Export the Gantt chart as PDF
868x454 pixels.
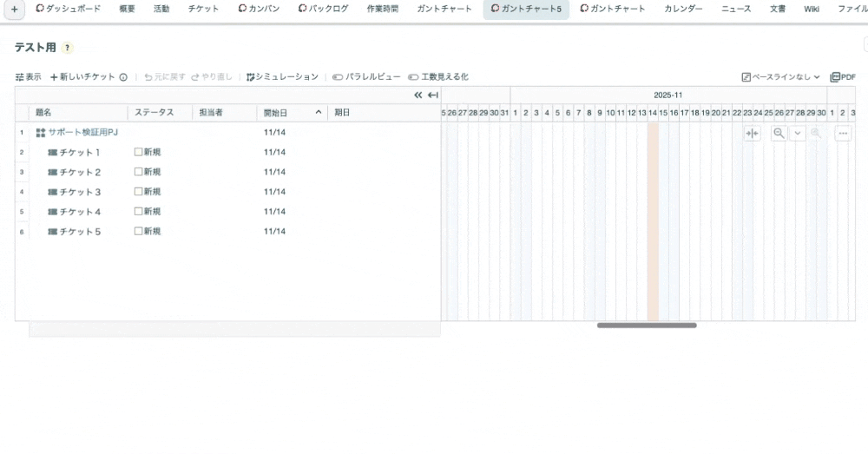(x=843, y=77)
